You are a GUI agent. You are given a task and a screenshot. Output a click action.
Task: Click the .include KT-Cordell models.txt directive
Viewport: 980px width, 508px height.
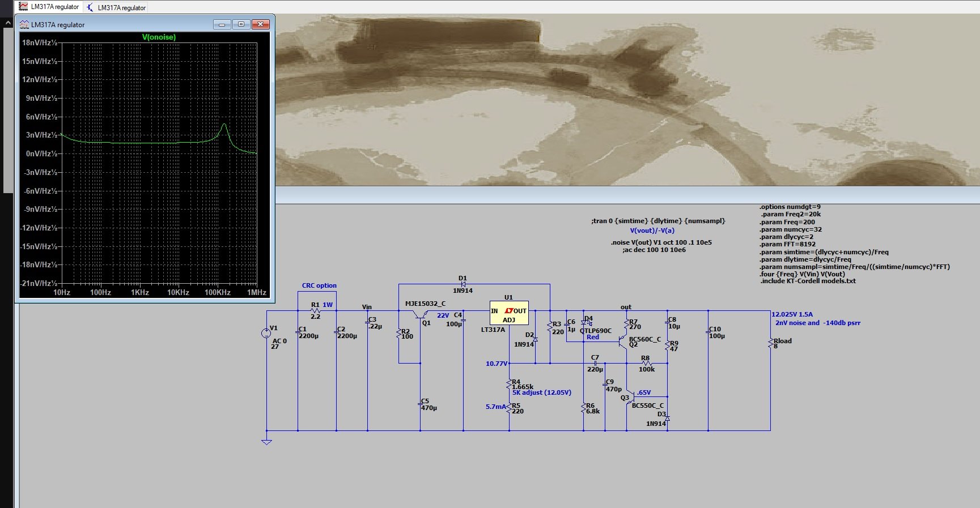pos(808,281)
